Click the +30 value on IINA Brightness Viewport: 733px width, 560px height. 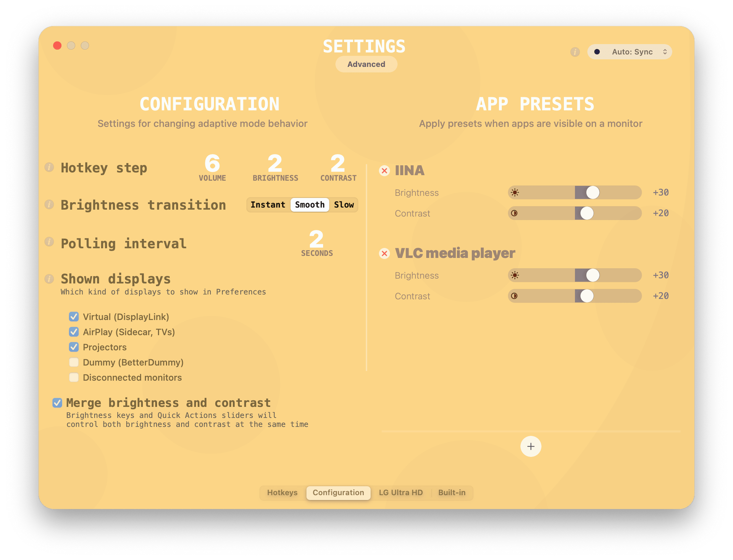click(661, 193)
